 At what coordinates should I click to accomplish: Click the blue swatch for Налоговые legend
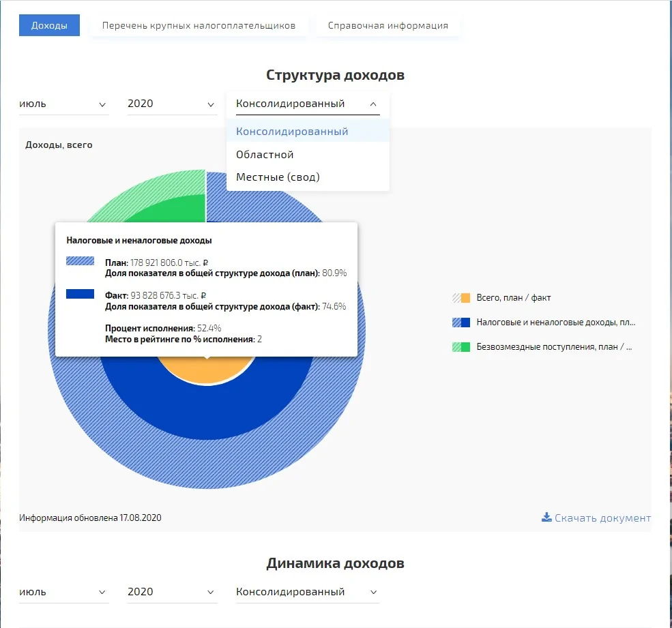[x=461, y=322]
